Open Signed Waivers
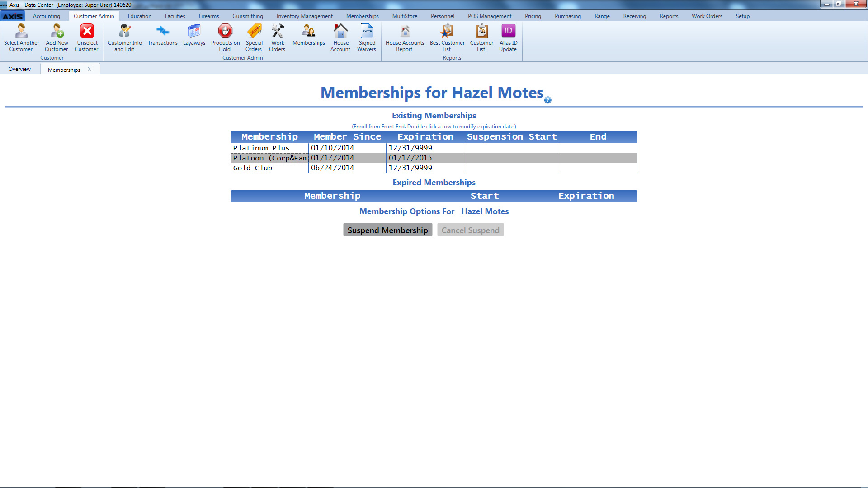Image resolution: width=868 pixels, height=488 pixels. click(x=367, y=38)
